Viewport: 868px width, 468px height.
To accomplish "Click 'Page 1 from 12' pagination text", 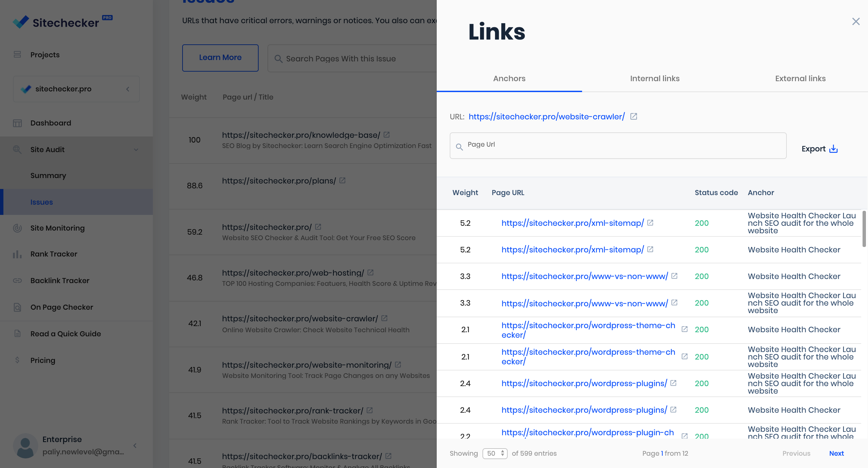I will (665, 453).
